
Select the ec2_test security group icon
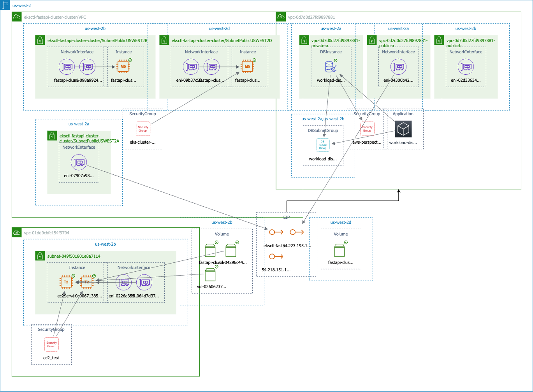pyautogui.click(x=51, y=345)
